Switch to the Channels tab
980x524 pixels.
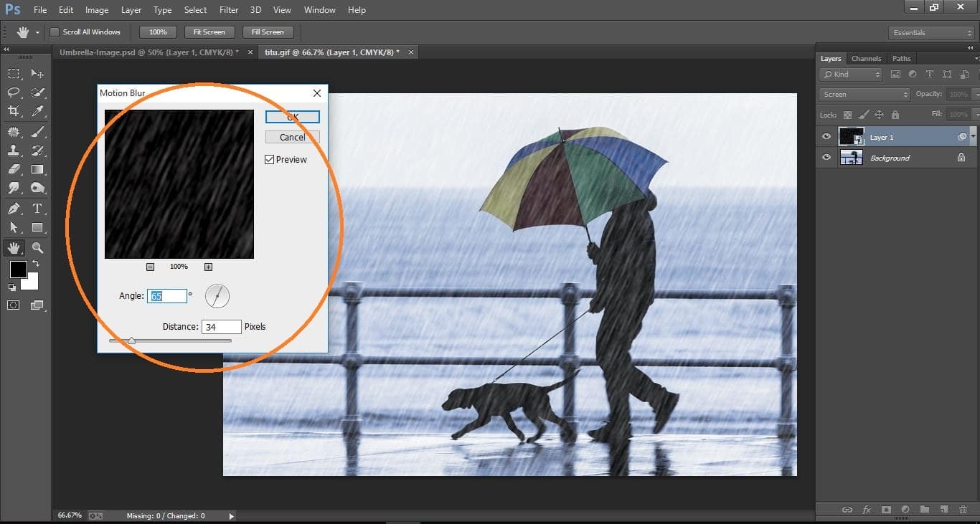(x=866, y=58)
